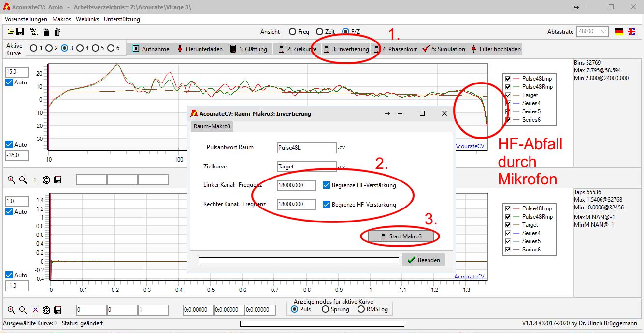644x333 pixels.
Task: Switch language with the British flag icon
Action: pyautogui.click(x=631, y=31)
